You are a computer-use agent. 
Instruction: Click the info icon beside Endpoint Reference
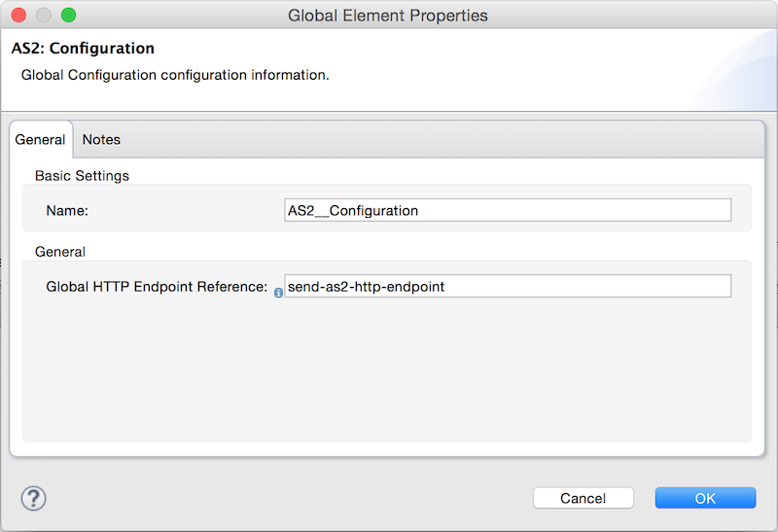(278, 293)
